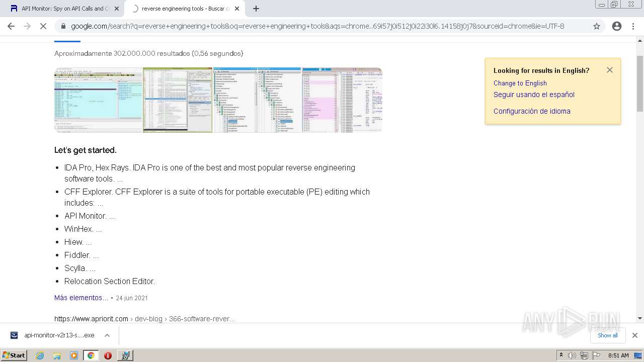644x362 pixels.
Task: Open Configuración de idioma link
Action: click(532, 111)
